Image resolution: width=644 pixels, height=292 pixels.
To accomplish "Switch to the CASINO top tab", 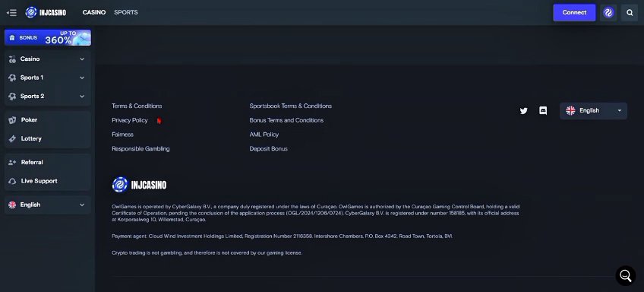I will point(94,12).
